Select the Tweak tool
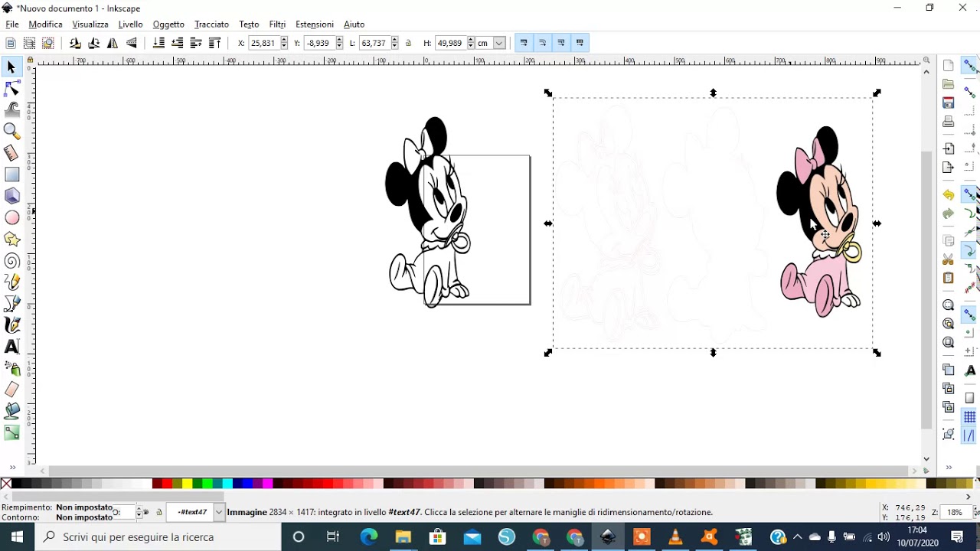The width and height of the screenshot is (980, 551). click(x=11, y=110)
